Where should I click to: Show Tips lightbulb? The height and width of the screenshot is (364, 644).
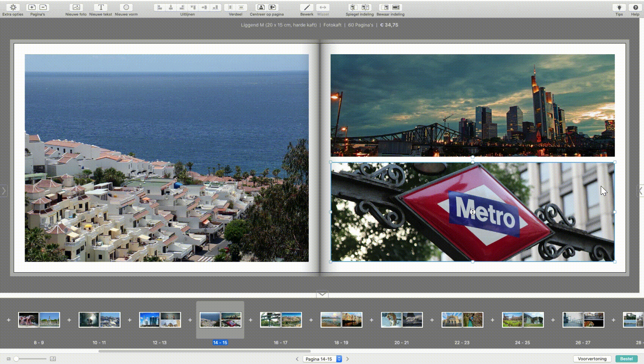pyautogui.click(x=619, y=7)
